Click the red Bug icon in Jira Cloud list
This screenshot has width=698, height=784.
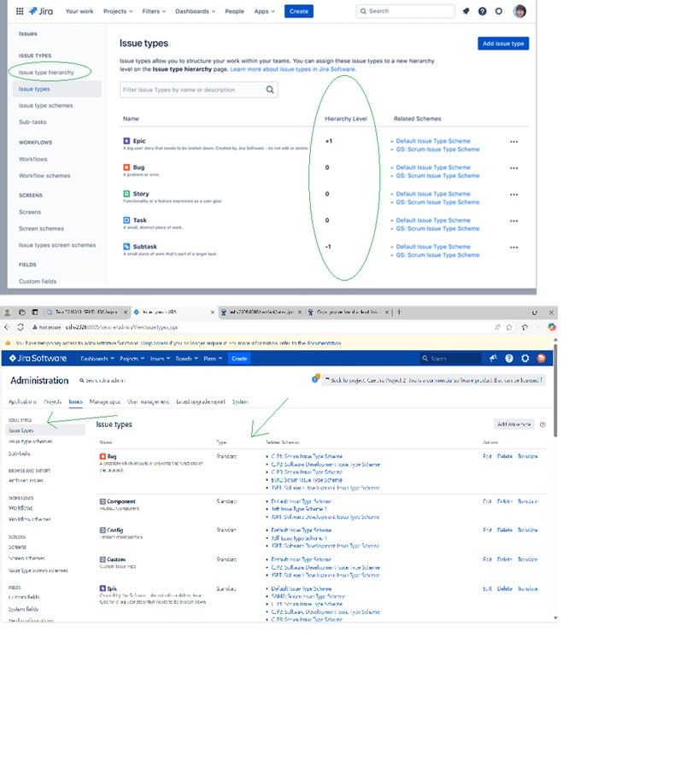pyautogui.click(x=126, y=167)
